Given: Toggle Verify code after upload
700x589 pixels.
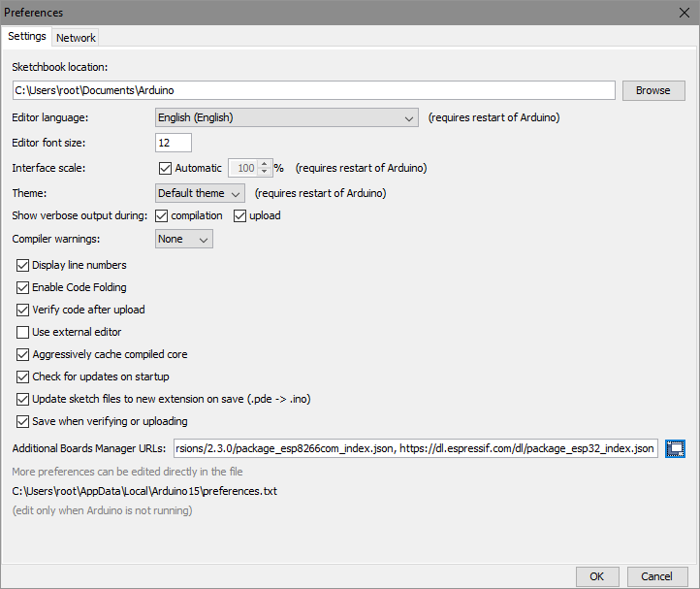Looking at the screenshot, I should point(22,310).
